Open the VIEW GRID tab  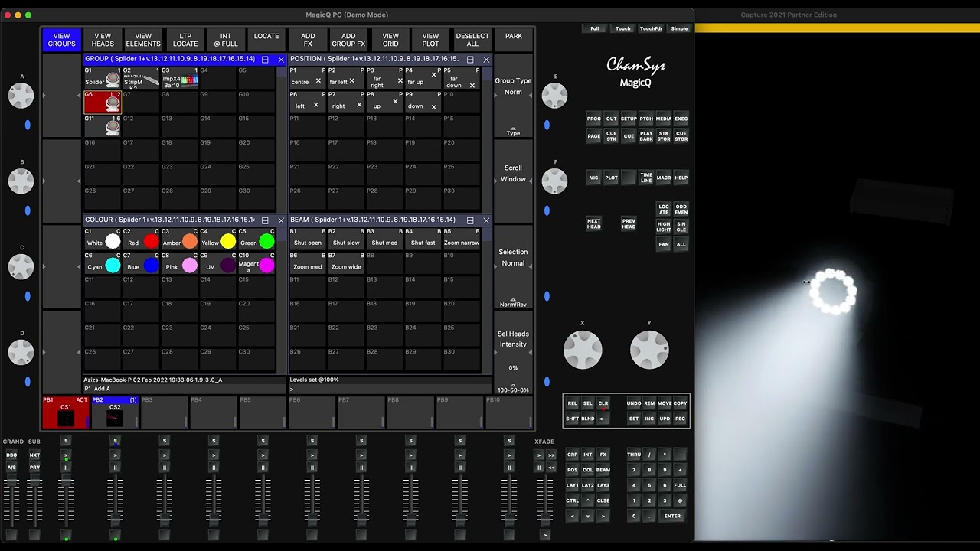[390, 40]
